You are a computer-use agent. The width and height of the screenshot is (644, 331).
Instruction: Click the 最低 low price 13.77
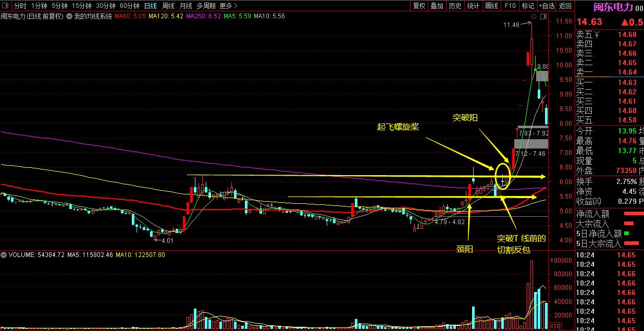(627, 151)
